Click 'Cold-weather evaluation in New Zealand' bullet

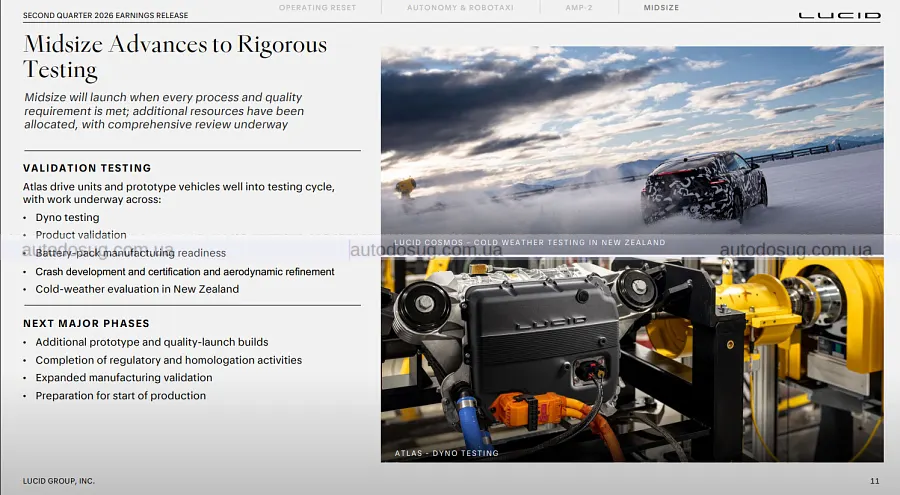(x=137, y=289)
